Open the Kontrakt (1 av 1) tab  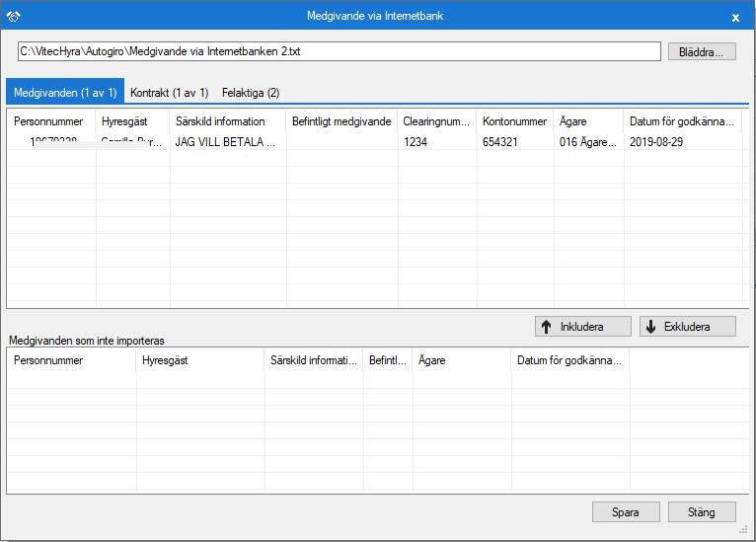click(169, 92)
